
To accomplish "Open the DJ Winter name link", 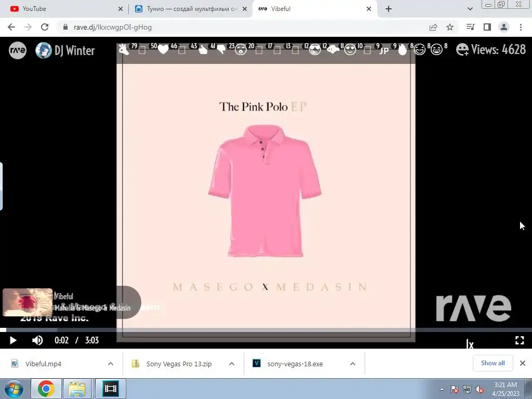I will [75, 50].
